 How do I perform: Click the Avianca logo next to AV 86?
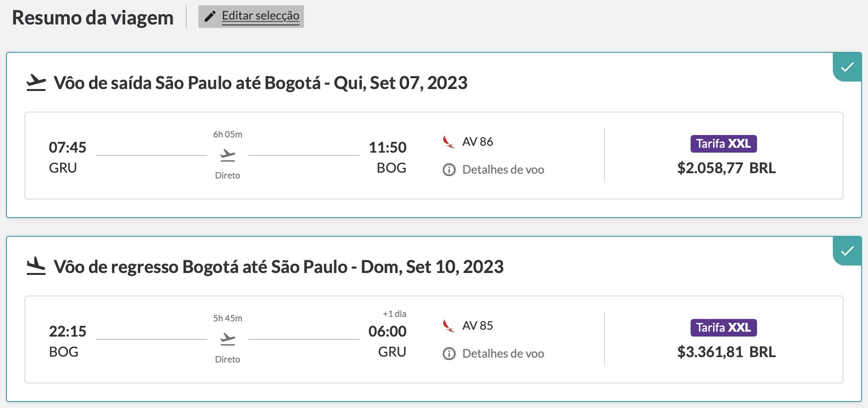pos(449,142)
